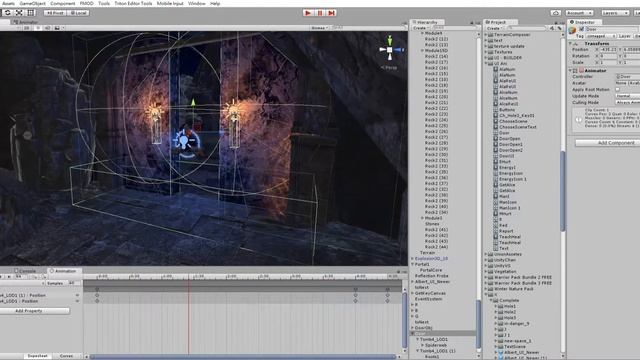The width and height of the screenshot is (640, 360).
Task: Open the Hierarchy Create dropdown
Action: [420, 28]
